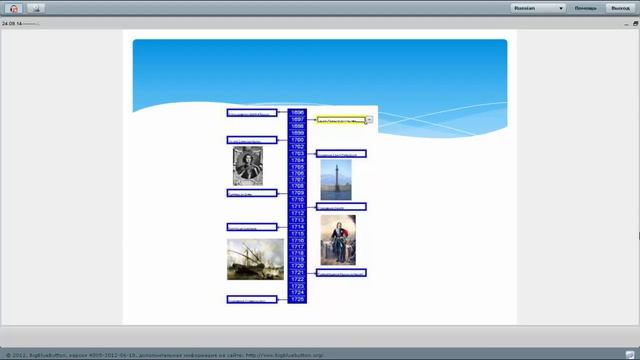Click year 1716 on the timeline
640x360 pixels.
pyautogui.click(x=298, y=240)
